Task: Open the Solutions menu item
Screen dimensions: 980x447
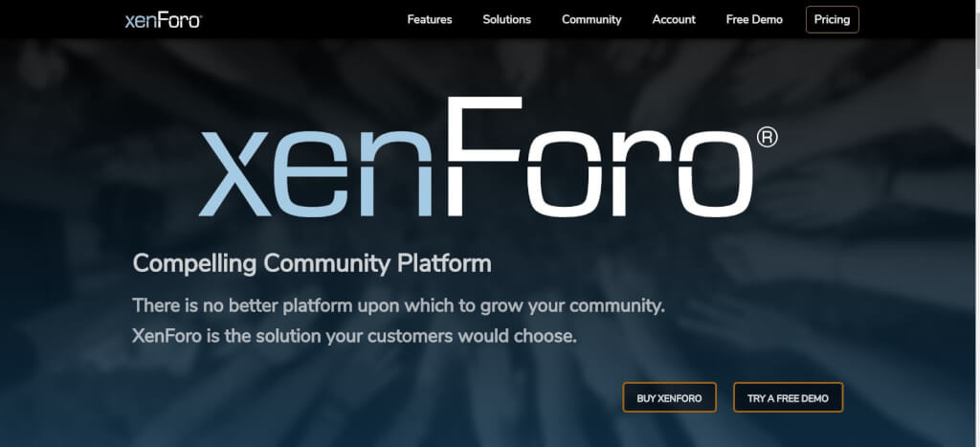Action: pyautogui.click(x=506, y=19)
